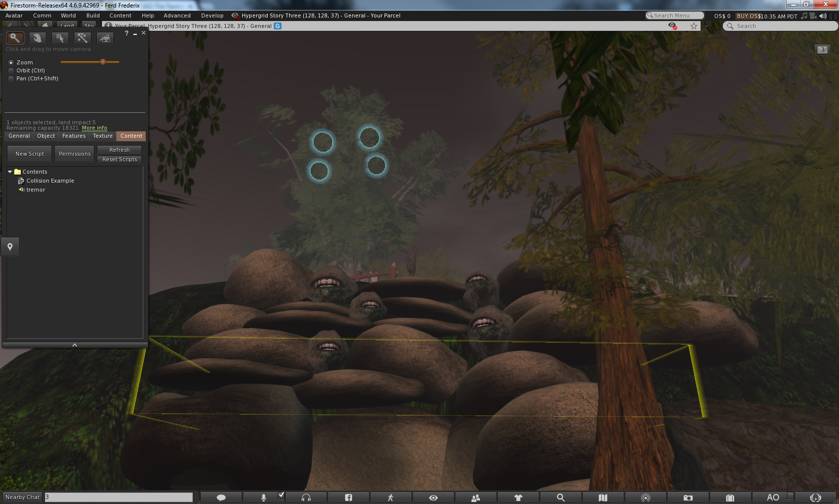This screenshot has height=504, width=839.
Task: Open the world map from bottom toolbar
Action: coord(603,498)
